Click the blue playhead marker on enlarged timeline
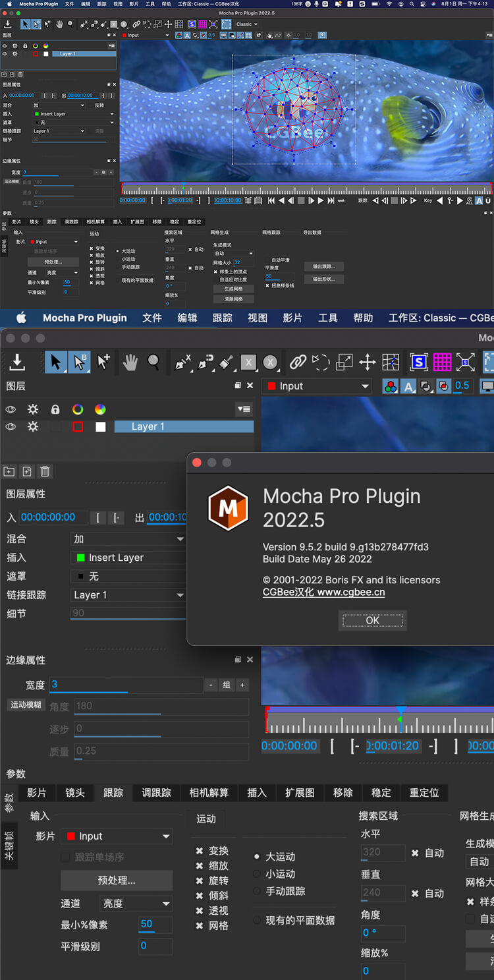494x980 pixels. [400, 710]
